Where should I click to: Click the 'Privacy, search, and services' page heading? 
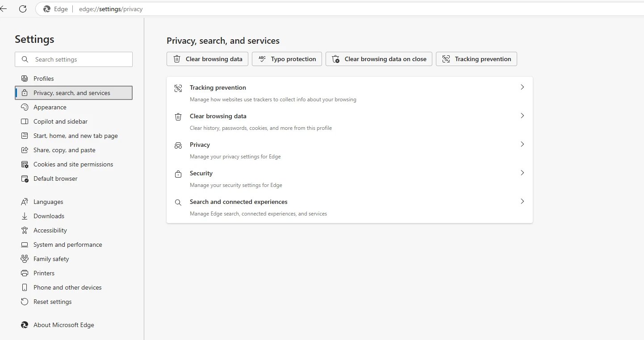223,41
